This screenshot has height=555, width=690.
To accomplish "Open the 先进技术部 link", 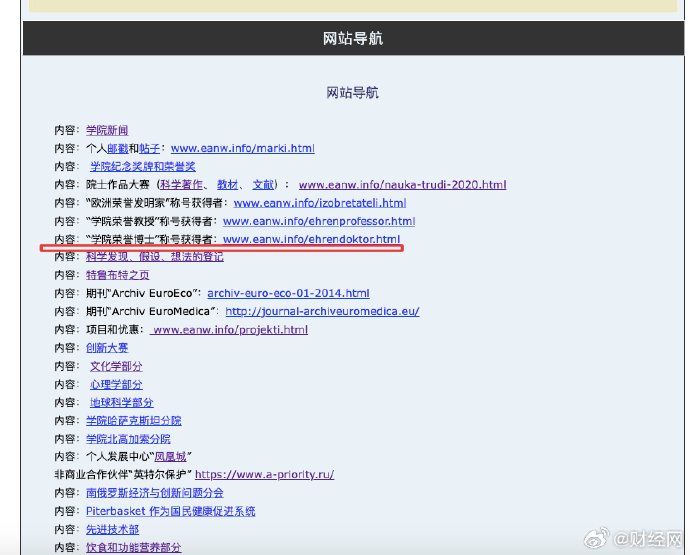I will (x=112, y=529).
